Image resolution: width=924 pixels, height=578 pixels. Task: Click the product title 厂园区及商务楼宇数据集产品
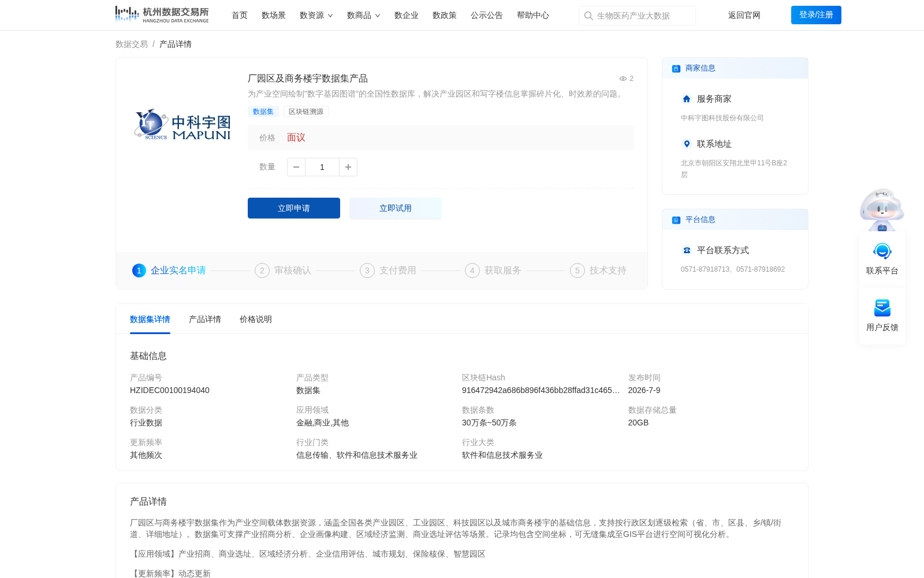tap(308, 79)
